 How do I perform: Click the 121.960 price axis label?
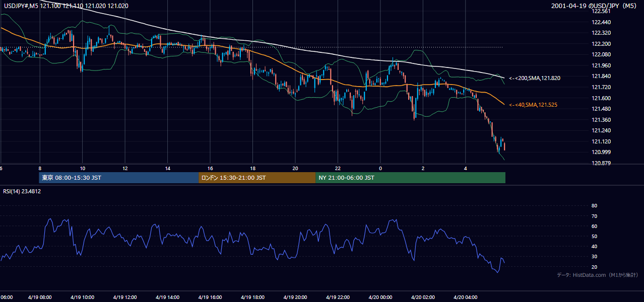602,65
